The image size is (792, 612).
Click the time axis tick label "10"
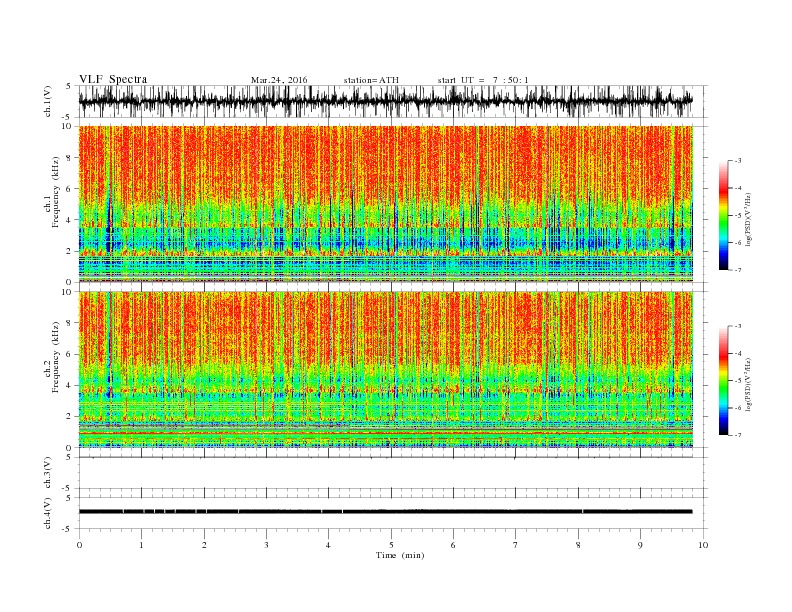click(703, 545)
